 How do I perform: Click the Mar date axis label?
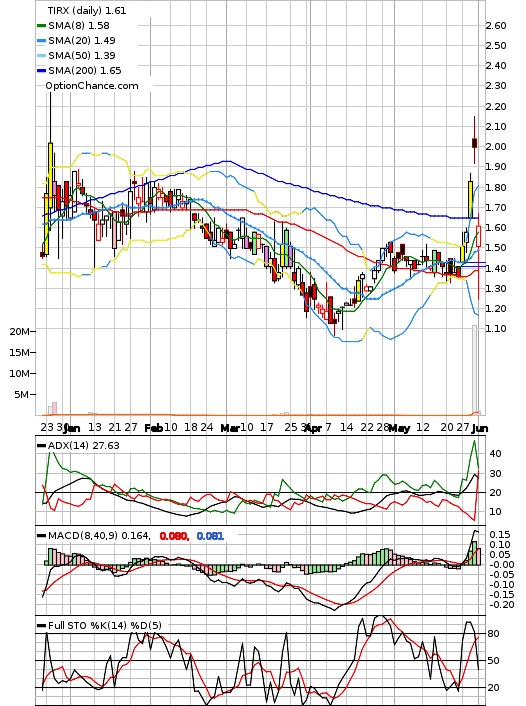click(230, 428)
